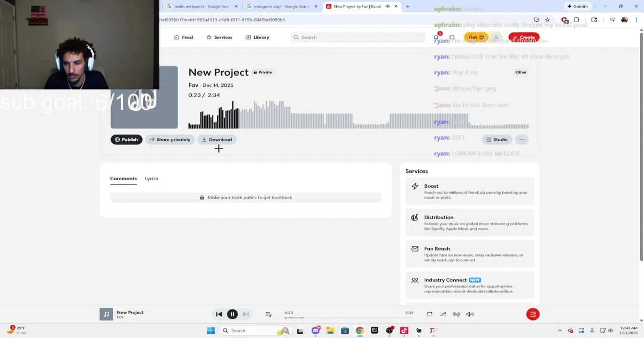Open the taskbar volume icon

coord(610,330)
